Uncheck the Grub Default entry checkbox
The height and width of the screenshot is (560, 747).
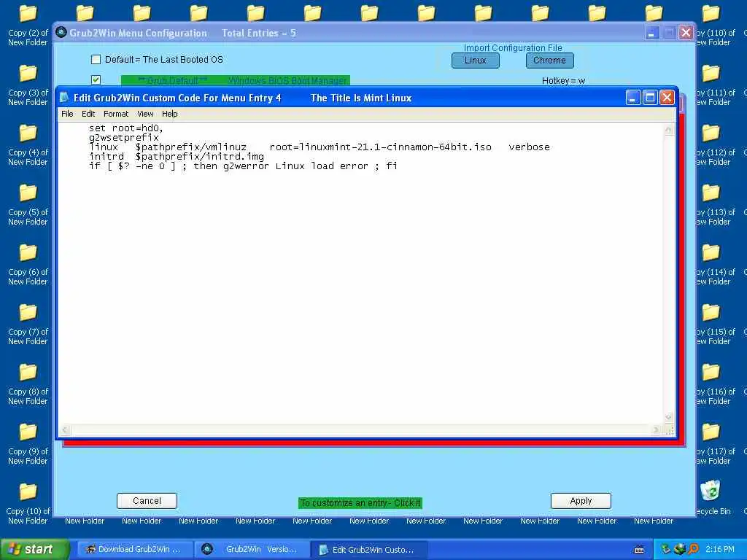96,80
